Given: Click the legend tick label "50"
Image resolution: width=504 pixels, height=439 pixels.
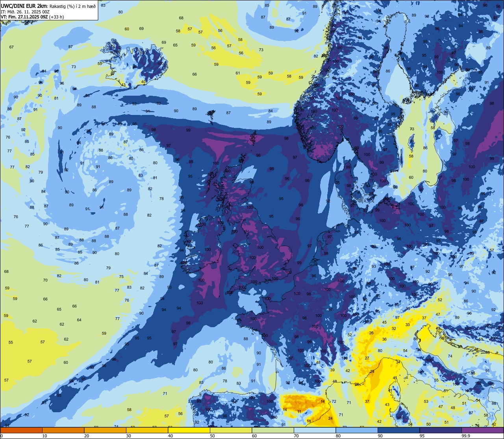Looking at the screenshot, I should (x=212, y=436).
